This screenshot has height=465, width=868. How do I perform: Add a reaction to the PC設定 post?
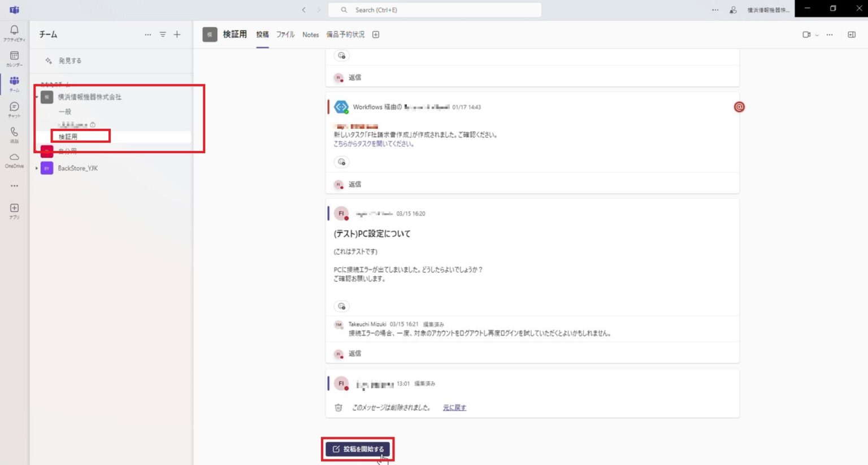point(341,306)
